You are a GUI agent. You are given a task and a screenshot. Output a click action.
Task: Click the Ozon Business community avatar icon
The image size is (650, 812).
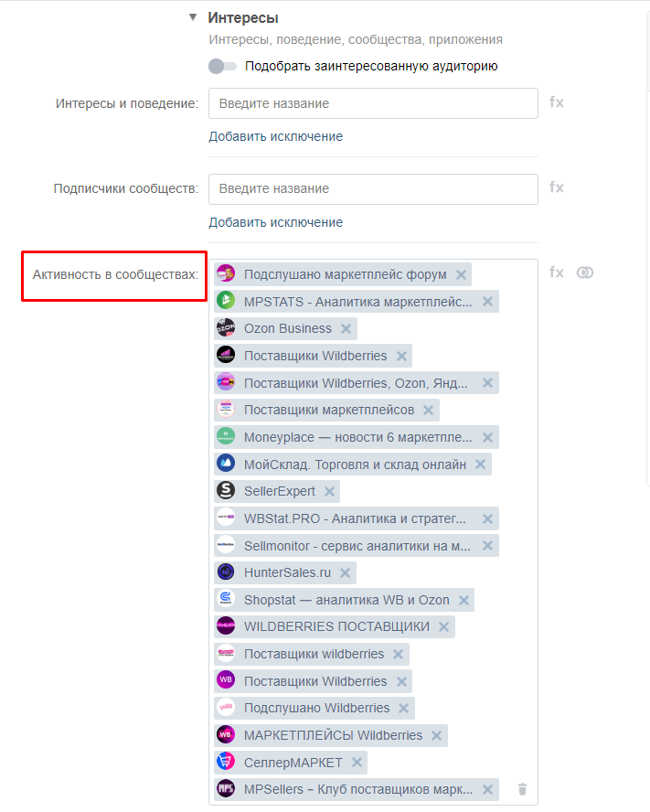tap(226, 327)
